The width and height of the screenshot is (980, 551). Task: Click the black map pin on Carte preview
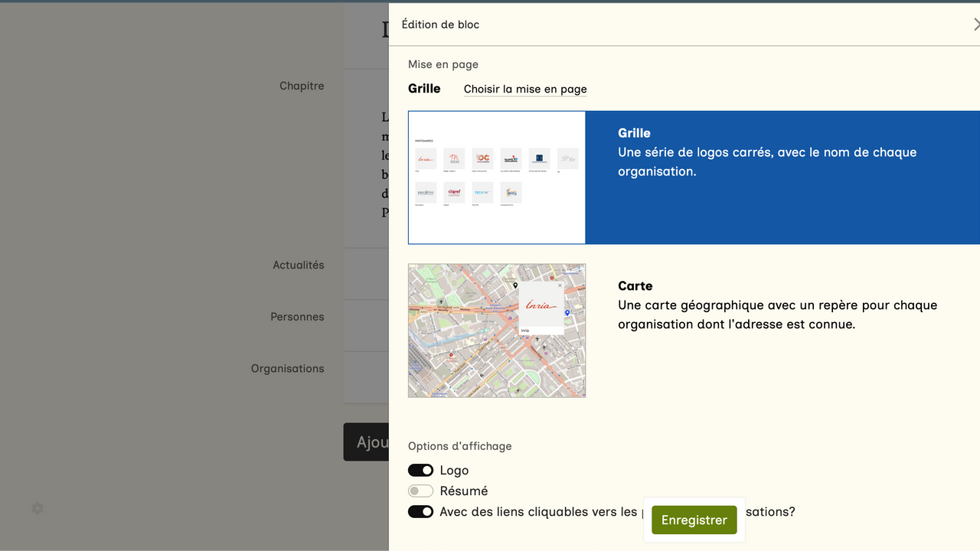[x=515, y=285]
